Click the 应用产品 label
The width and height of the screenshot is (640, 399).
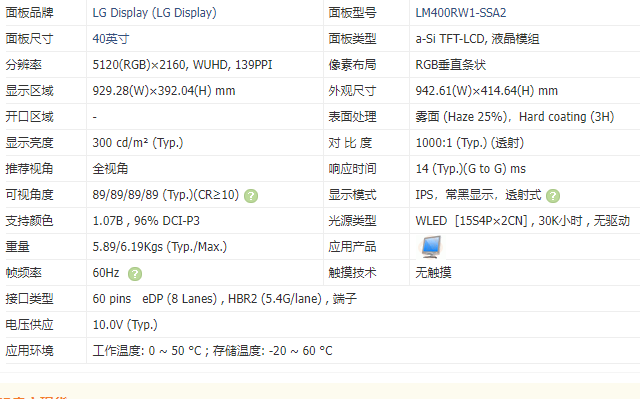[x=352, y=247]
